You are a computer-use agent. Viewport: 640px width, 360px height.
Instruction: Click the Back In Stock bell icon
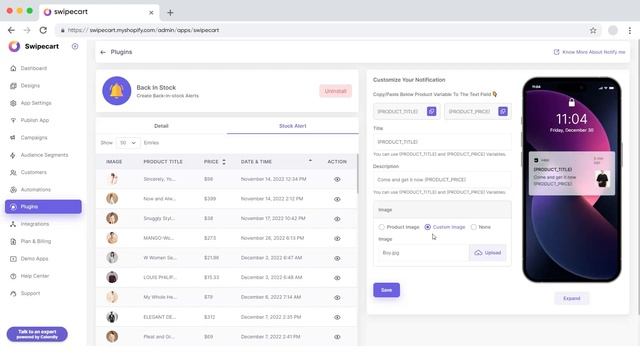coord(116,91)
